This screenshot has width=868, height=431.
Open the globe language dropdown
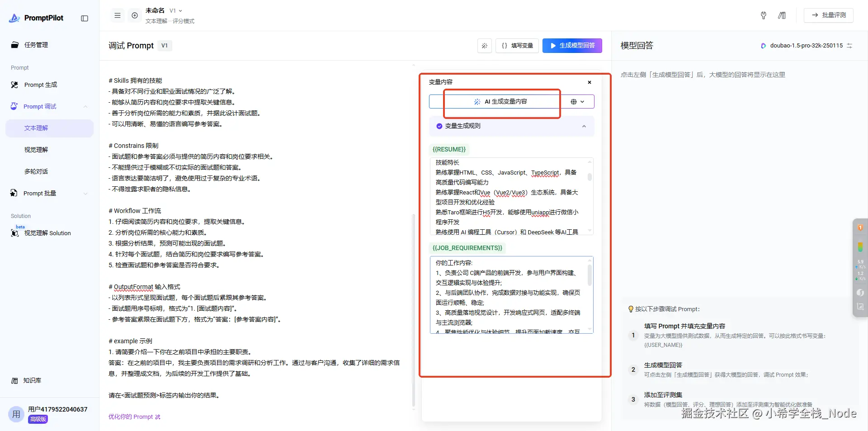tap(577, 102)
